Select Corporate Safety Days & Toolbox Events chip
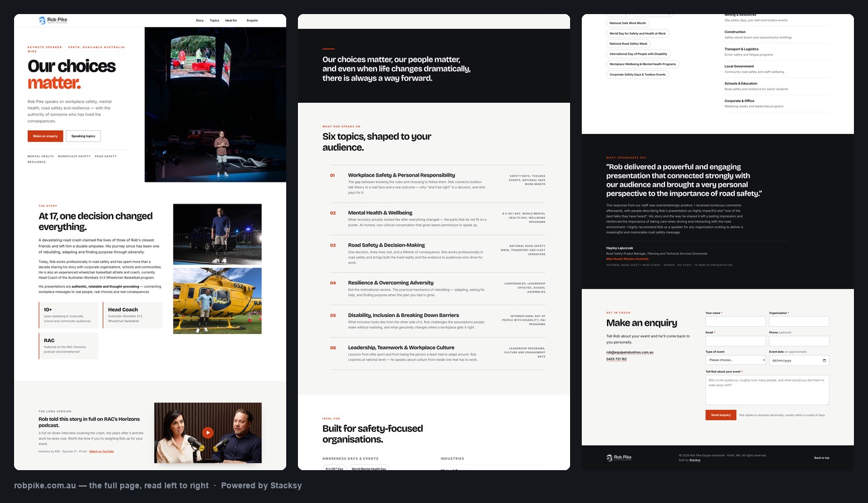 pos(638,75)
